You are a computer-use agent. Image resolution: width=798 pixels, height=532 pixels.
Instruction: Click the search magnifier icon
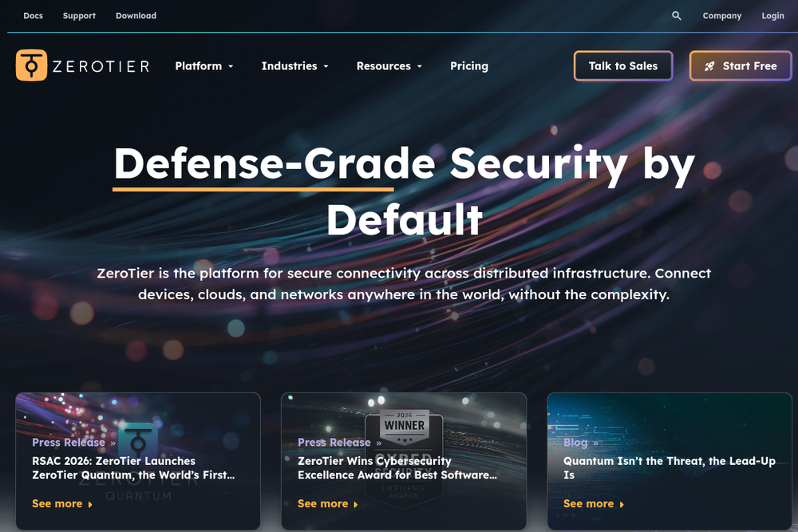pyautogui.click(x=677, y=16)
